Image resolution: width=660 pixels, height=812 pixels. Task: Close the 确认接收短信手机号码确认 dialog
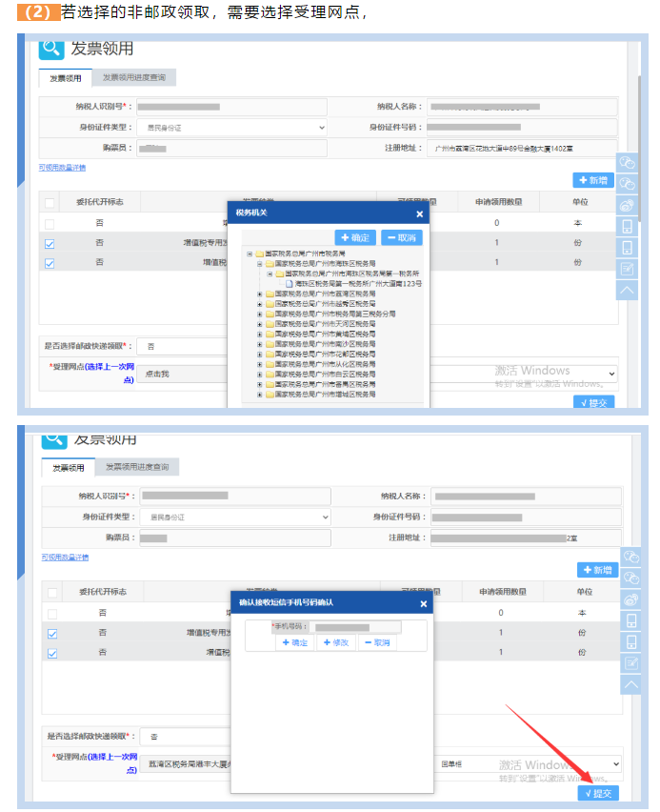424,603
